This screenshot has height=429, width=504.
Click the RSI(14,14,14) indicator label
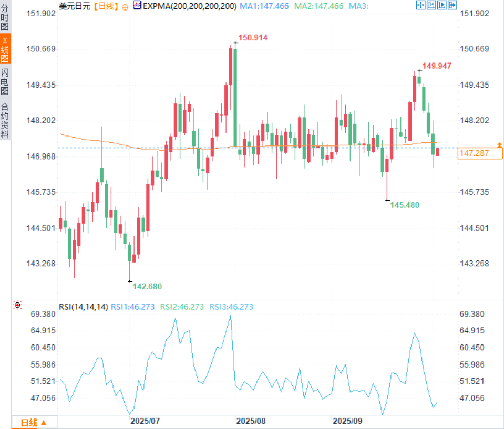(83, 307)
